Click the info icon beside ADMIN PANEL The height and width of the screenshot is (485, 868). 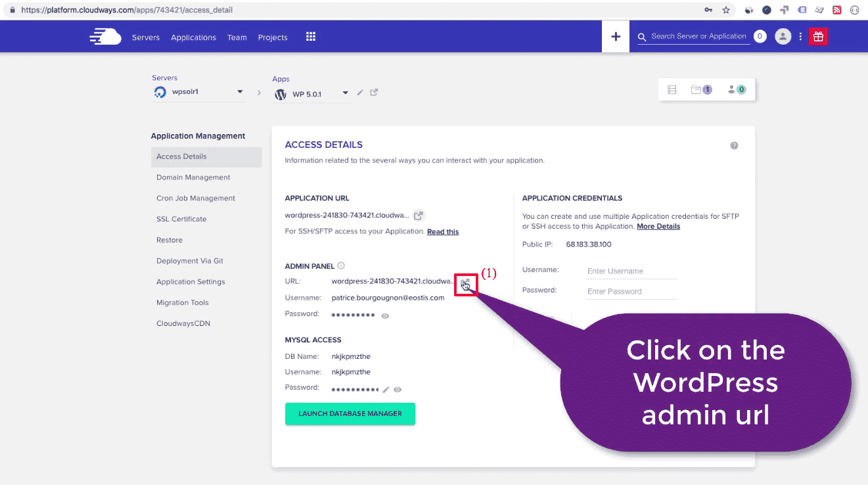[341, 266]
